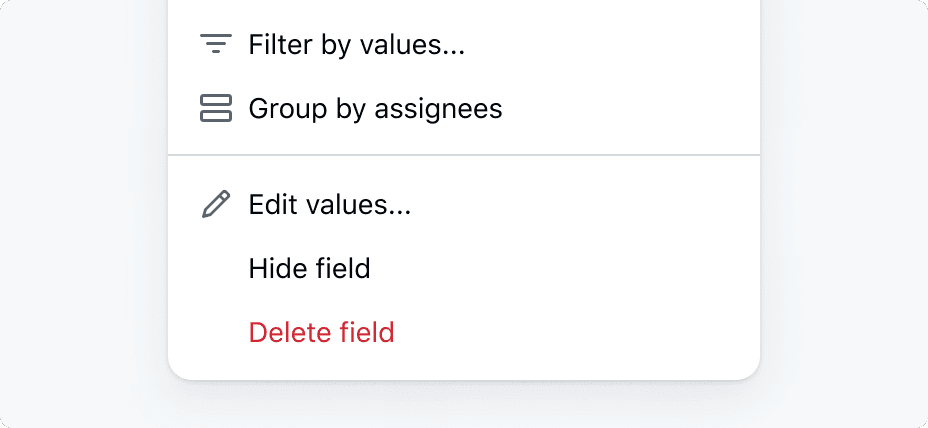Screen dimensions: 928x428
Task: Click the pencil edit icon
Action: tap(216, 204)
